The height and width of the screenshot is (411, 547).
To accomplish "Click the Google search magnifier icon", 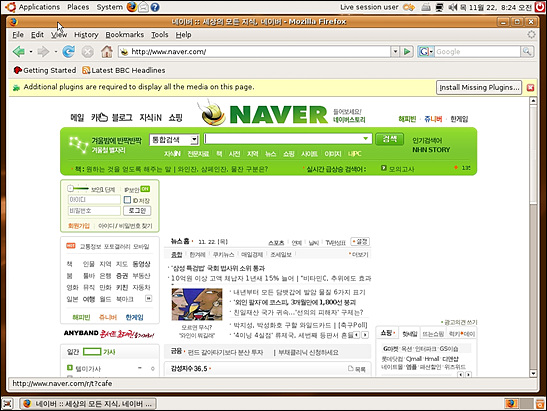I will pos(527,52).
